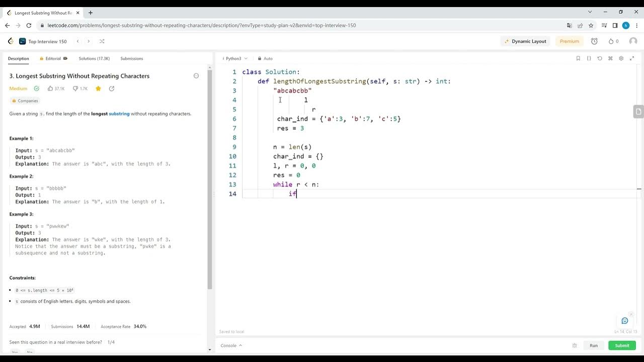Open the Python3 language dropdown
Image resolution: width=644 pixels, height=362 pixels.
coord(235,58)
